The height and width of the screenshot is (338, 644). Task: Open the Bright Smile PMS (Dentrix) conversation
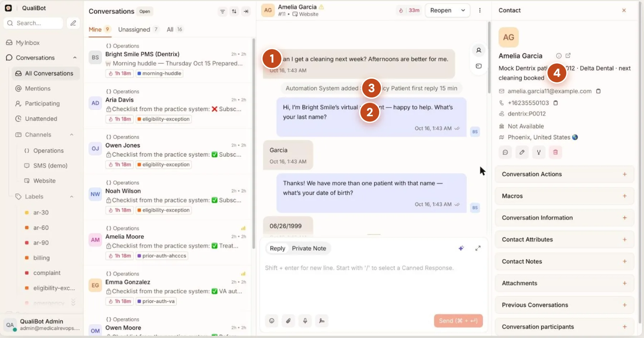tap(167, 60)
